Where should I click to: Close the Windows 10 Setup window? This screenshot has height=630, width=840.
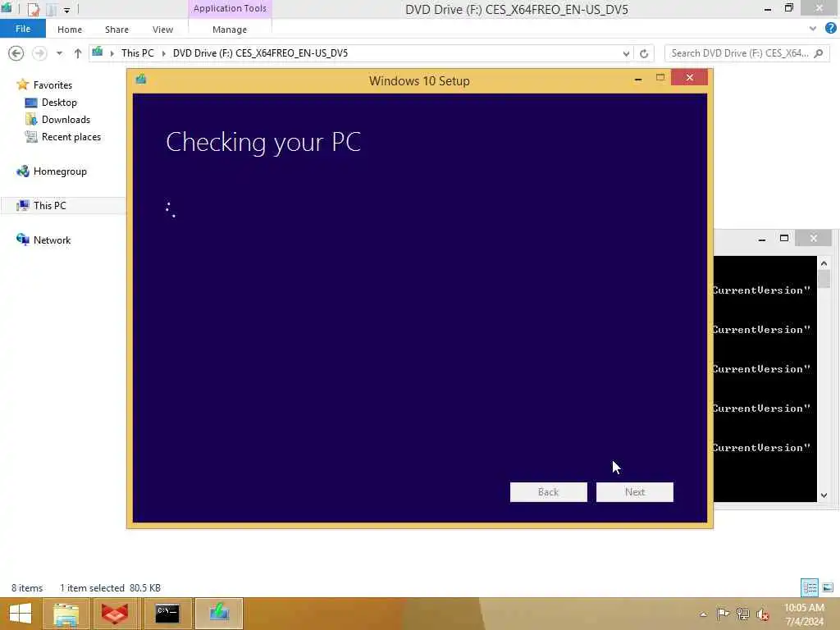click(689, 78)
